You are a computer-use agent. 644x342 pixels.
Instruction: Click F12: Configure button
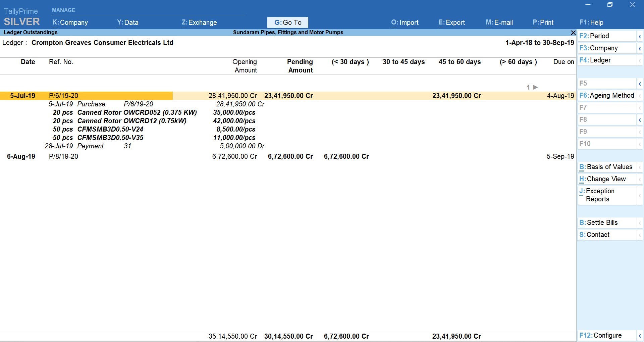click(x=607, y=335)
